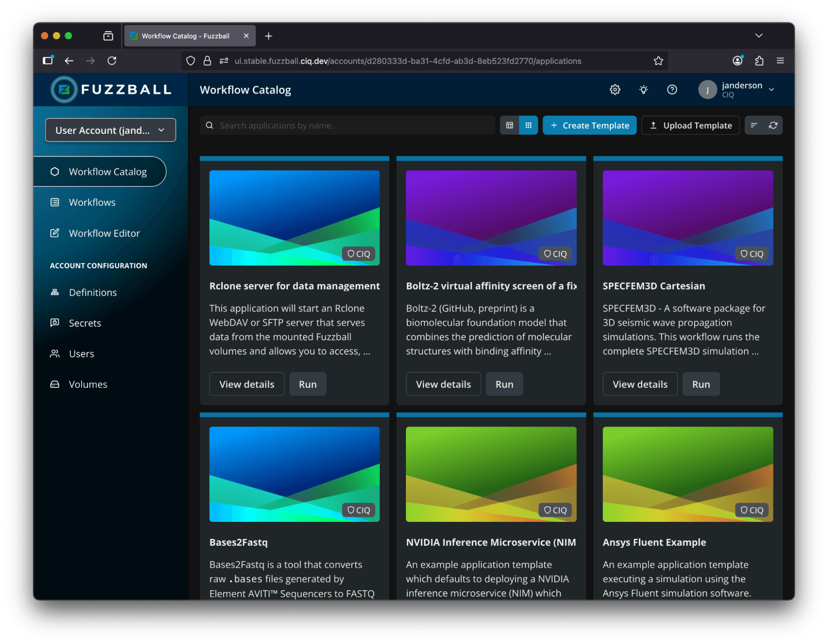
Task: Switch to table view layout
Action: coord(509,125)
